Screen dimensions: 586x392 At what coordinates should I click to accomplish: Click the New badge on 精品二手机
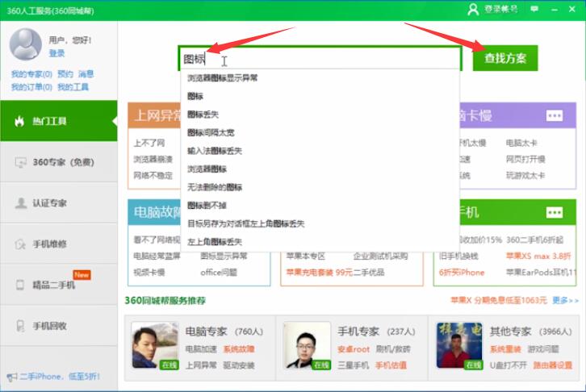82,275
